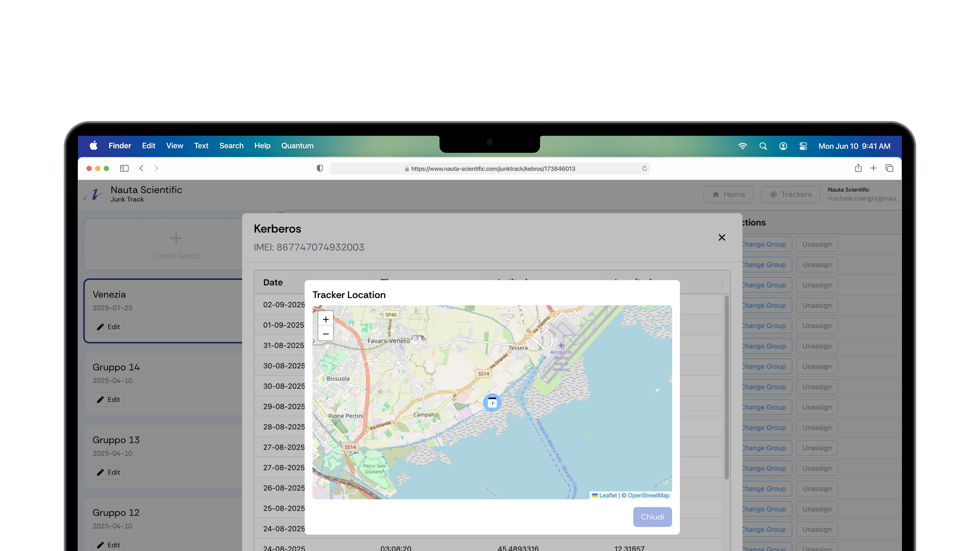Go back to previous page
Viewport: 980px width, 551px height.
point(141,168)
